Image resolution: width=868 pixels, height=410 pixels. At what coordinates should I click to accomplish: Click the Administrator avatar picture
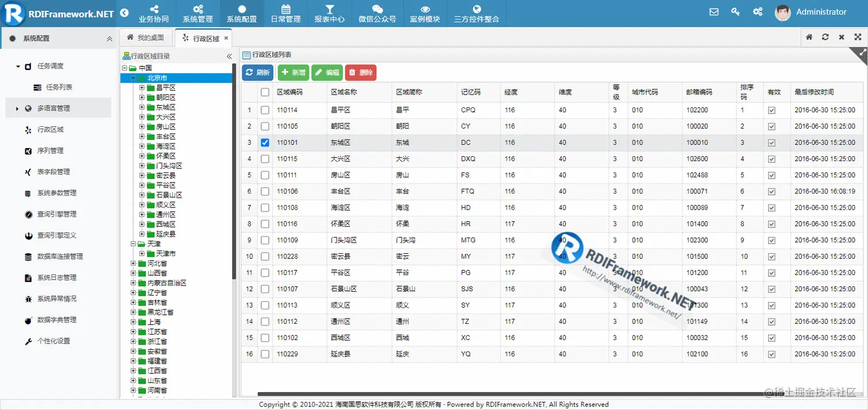tap(782, 13)
